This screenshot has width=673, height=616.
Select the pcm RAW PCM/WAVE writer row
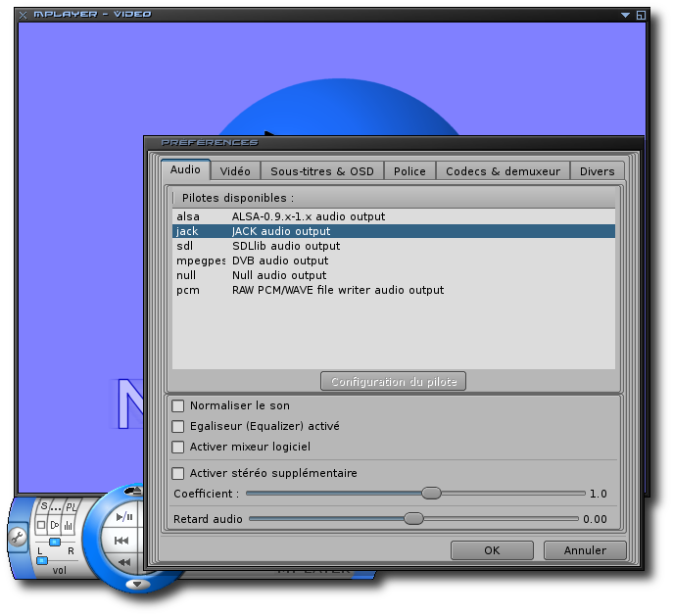(394, 290)
